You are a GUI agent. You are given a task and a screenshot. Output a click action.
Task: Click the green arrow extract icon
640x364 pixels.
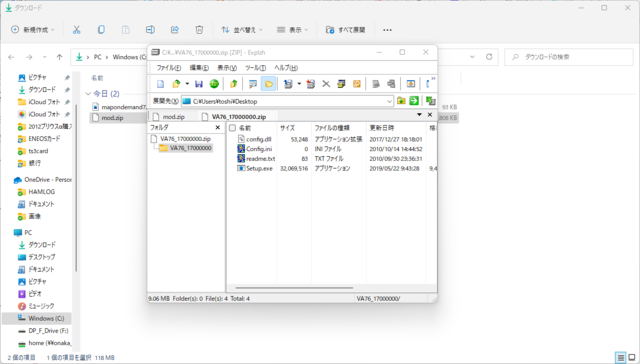tap(414, 101)
